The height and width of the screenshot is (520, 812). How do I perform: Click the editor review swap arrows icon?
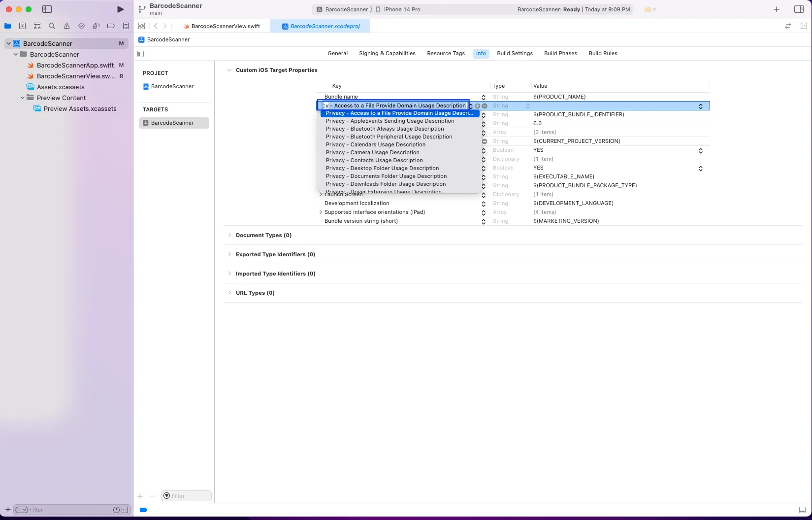788,26
